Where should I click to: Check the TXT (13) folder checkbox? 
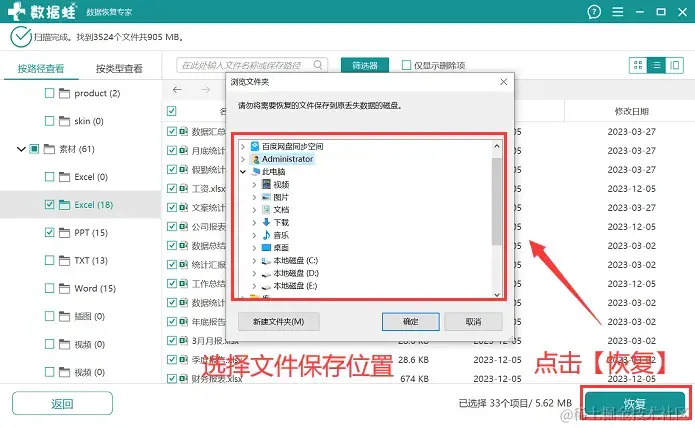coord(49,261)
